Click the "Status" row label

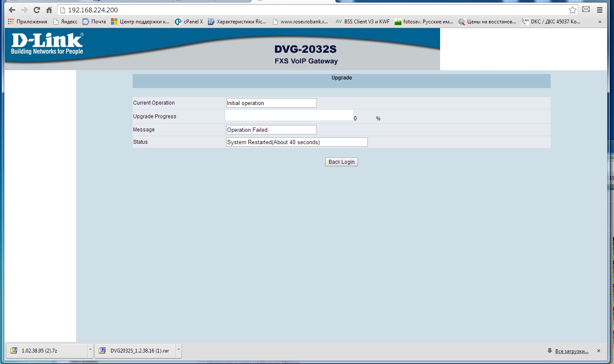click(x=140, y=142)
